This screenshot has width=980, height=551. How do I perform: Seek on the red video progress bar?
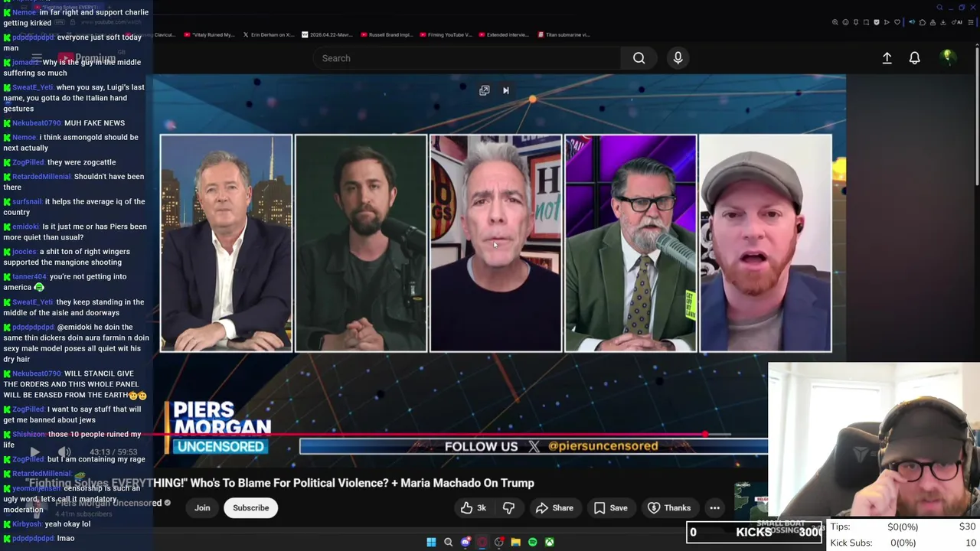click(x=443, y=435)
